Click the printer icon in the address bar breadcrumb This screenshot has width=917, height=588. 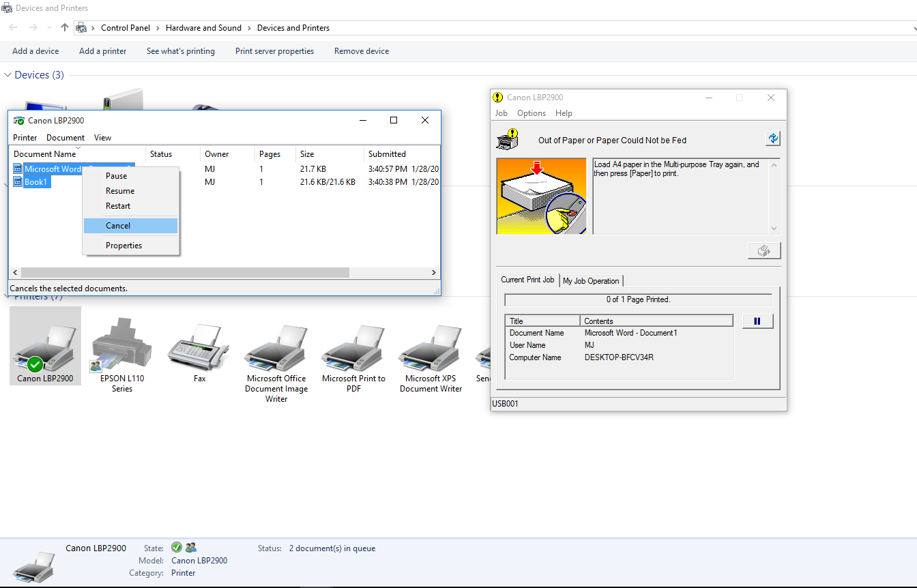(82, 27)
